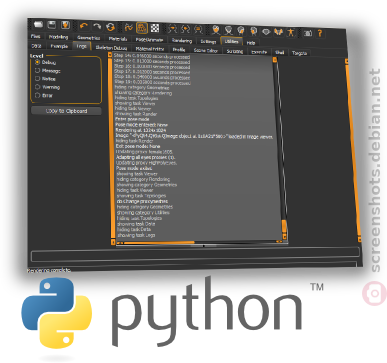Open the Modelling tab

tap(58, 37)
